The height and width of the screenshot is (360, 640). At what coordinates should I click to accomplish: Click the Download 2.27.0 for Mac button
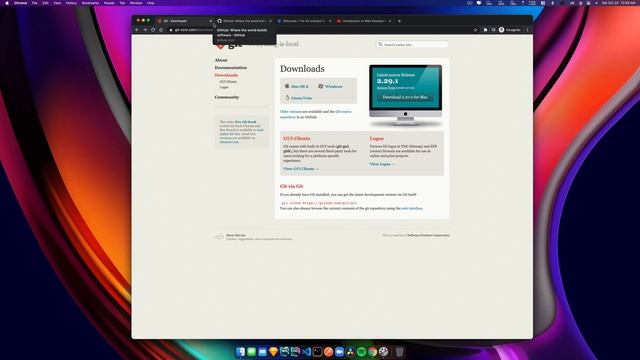pyautogui.click(x=405, y=97)
